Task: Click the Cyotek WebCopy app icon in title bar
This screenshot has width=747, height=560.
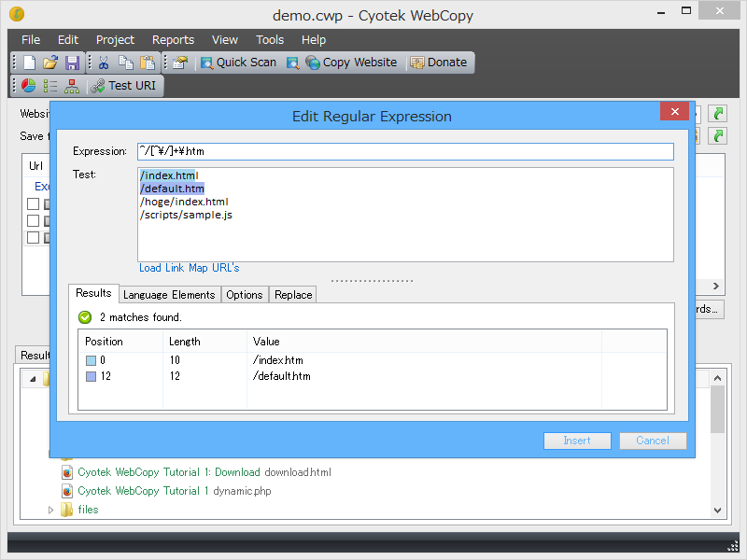Action: (x=17, y=14)
